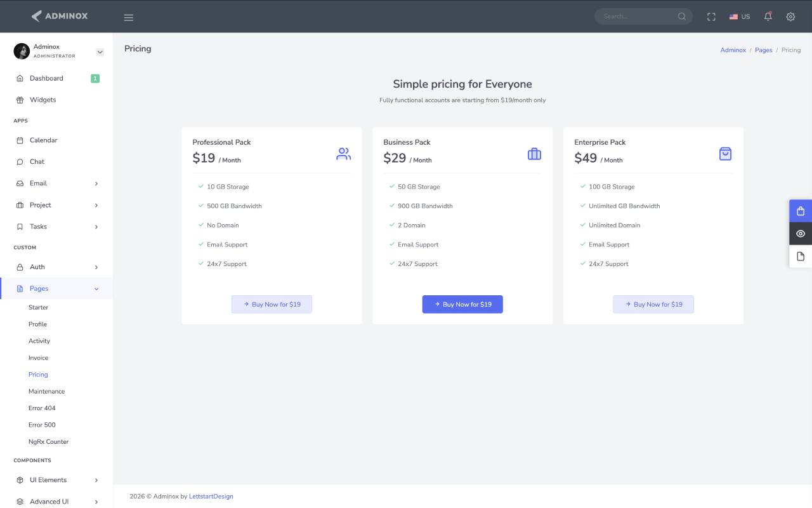The image size is (812, 508).
Task: Click the Pages document icon in sidebar
Action: pos(20,289)
